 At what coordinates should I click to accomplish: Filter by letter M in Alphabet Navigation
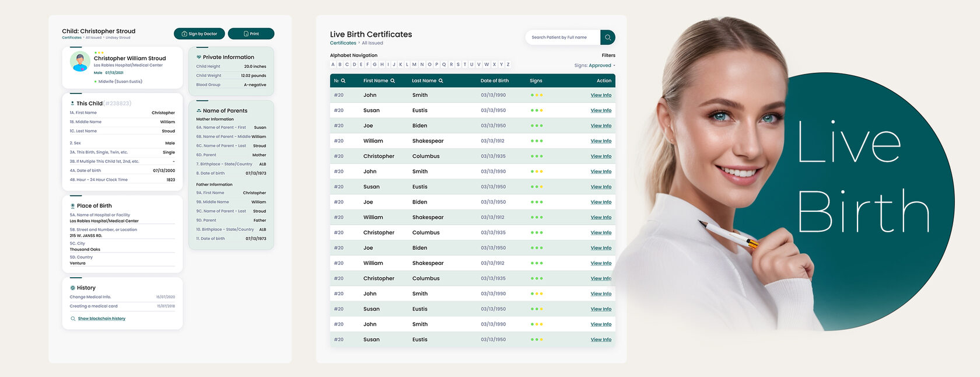(414, 65)
